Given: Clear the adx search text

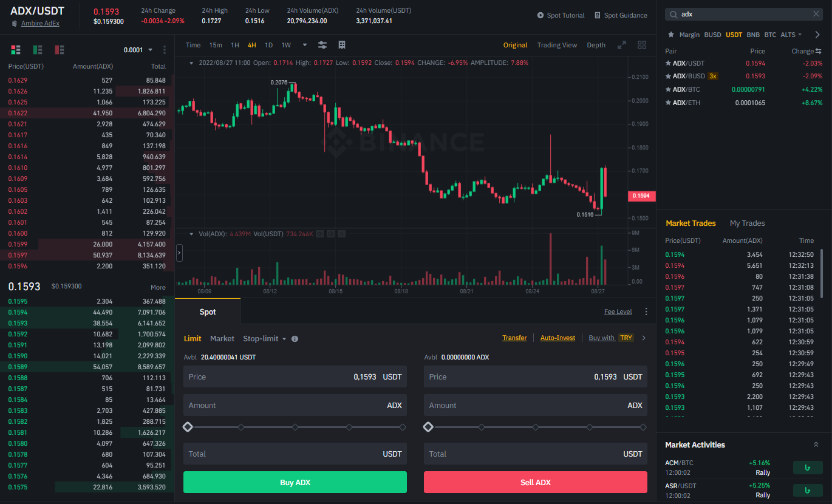Looking at the screenshot, I should coord(816,14).
